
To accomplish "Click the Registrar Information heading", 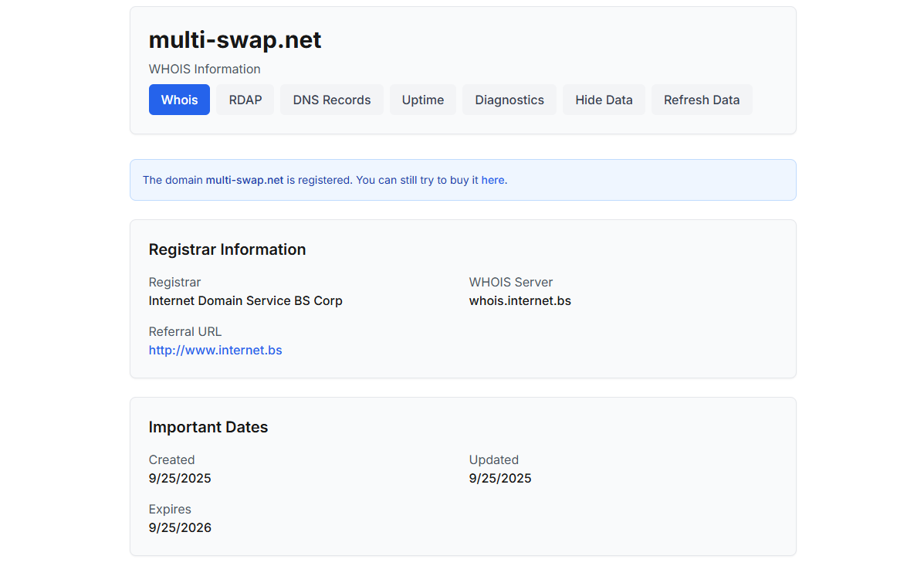I will point(227,249).
